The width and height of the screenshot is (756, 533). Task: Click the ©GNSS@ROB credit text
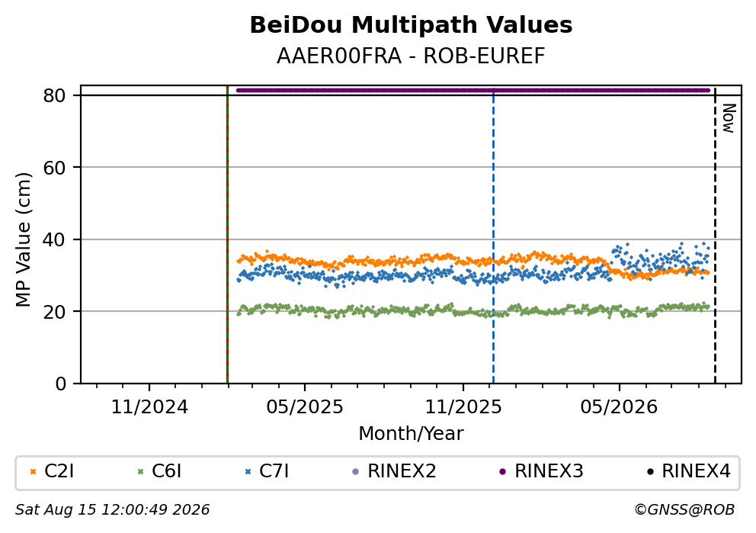point(684,510)
